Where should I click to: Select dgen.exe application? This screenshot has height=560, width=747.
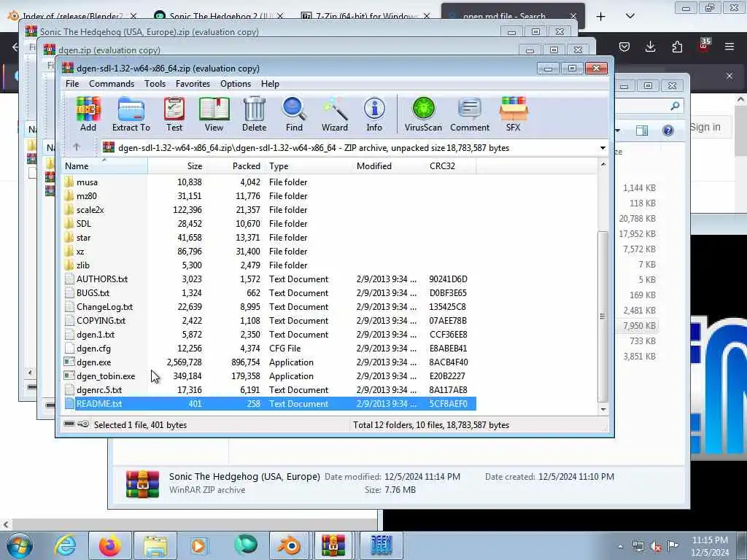93,362
